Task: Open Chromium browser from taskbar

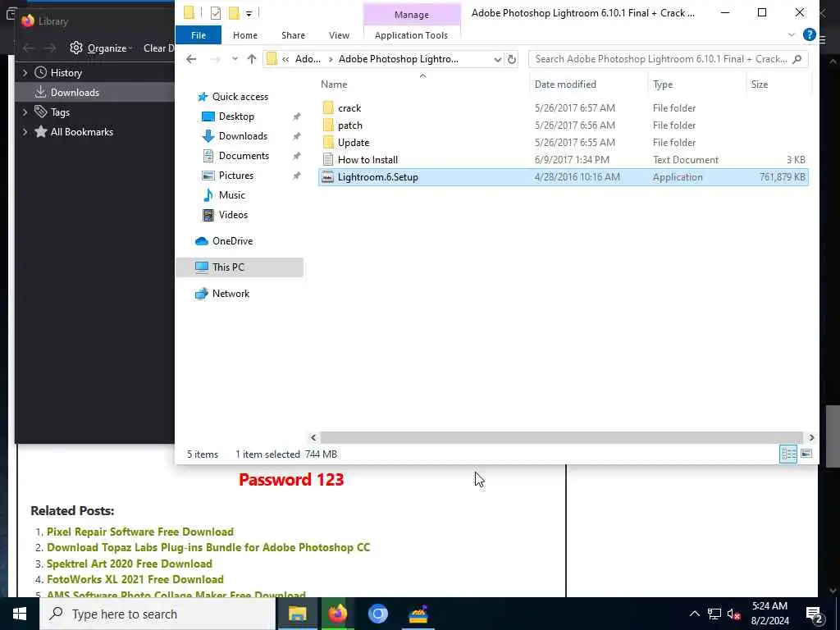Action: coord(377,614)
